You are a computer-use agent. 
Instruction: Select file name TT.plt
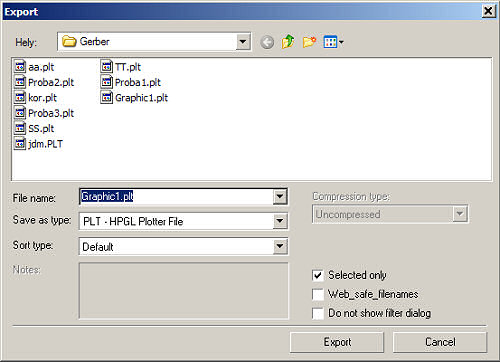pos(128,67)
